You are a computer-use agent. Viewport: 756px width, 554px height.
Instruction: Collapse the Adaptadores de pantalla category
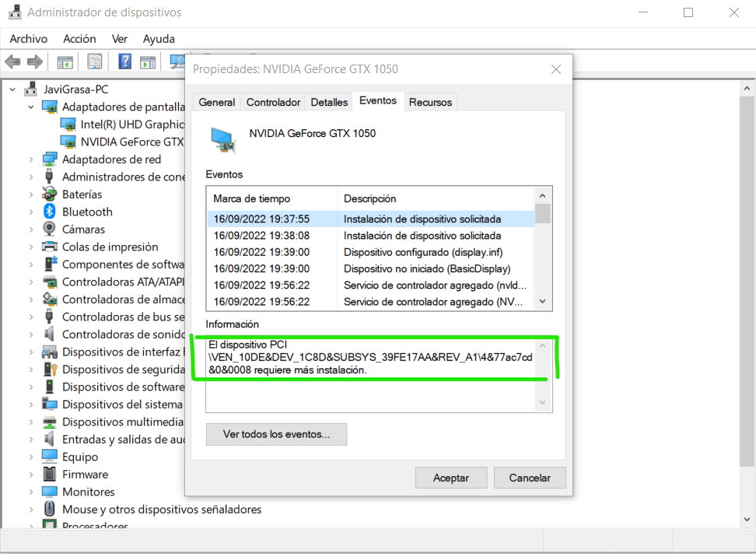(30, 106)
